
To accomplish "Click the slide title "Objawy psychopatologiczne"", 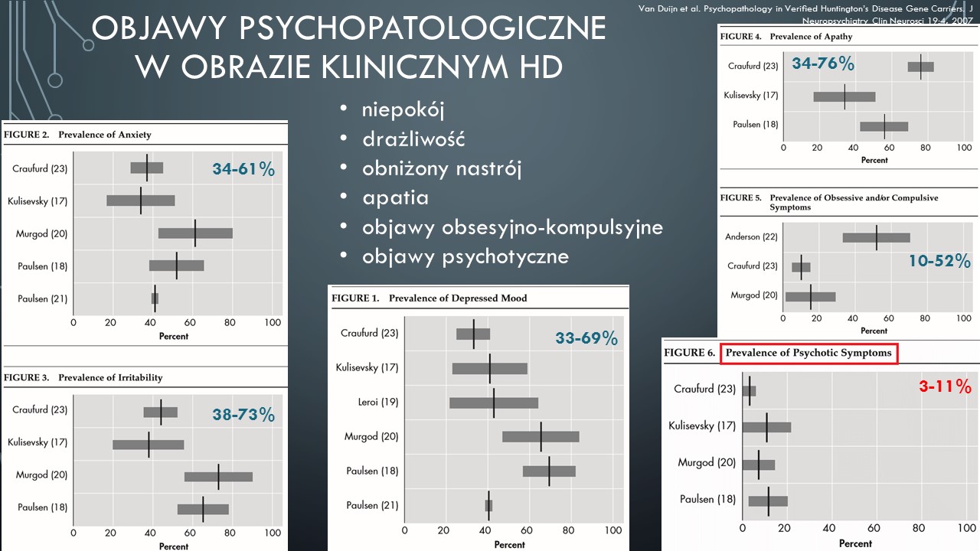I will pos(348,29).
